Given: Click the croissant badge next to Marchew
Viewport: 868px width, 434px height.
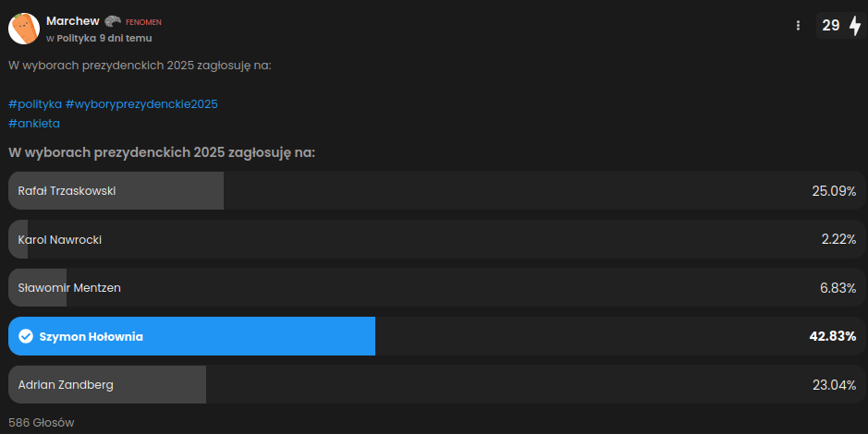Looking at the screenshot, I should (x=113, y=20).
